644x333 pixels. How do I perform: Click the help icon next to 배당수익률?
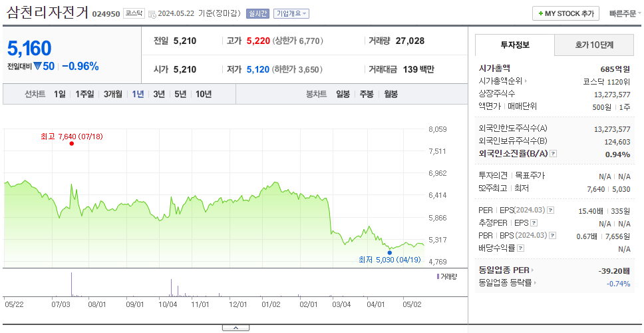[x=521, y=248]
